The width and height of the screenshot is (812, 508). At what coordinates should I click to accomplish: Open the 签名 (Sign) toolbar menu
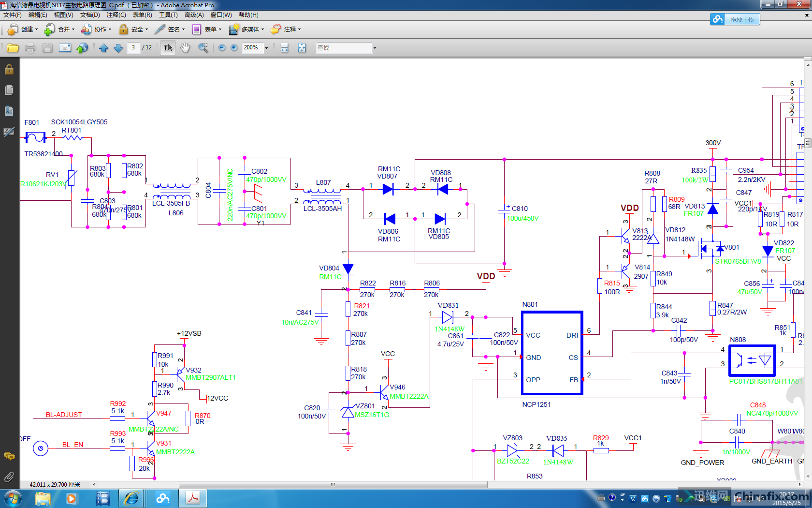pyautogui.click(x=169, y=30)
